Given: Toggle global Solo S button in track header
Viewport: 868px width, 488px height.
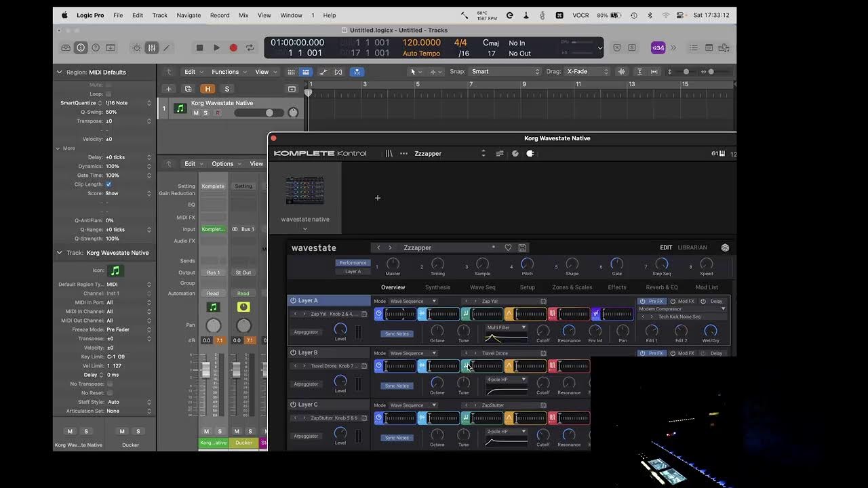Looking at the screenshot, I should (x=226, y=89).
